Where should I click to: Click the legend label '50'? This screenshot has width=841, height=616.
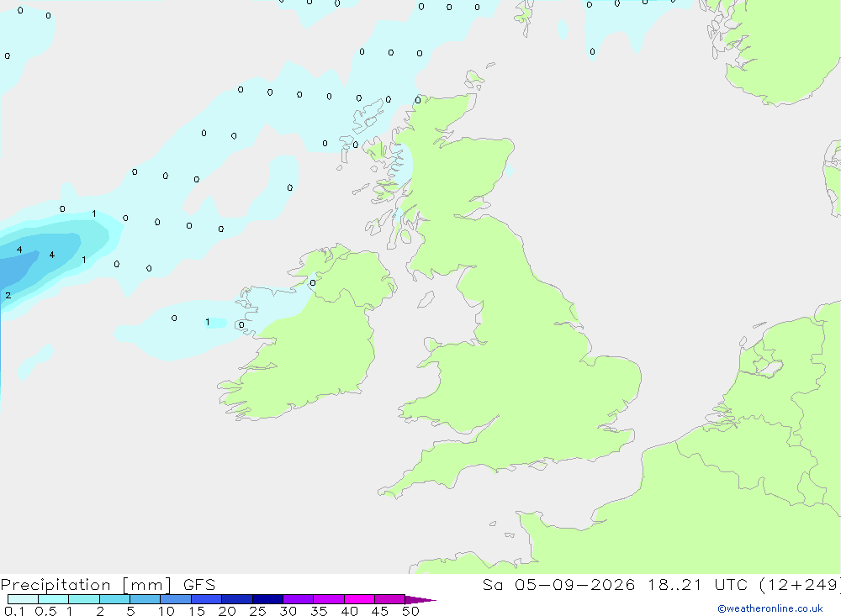click(x=410, y=611)
